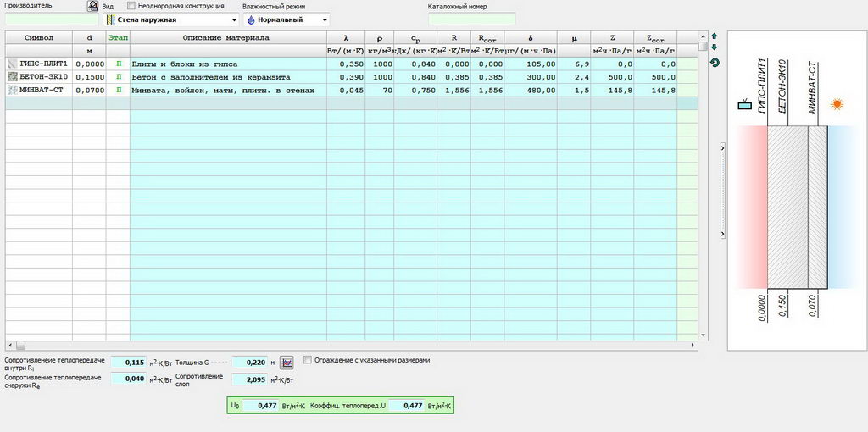Open the Нормальный humidity mode dropdown
868x432 pixels.
[x=287, y=19]
